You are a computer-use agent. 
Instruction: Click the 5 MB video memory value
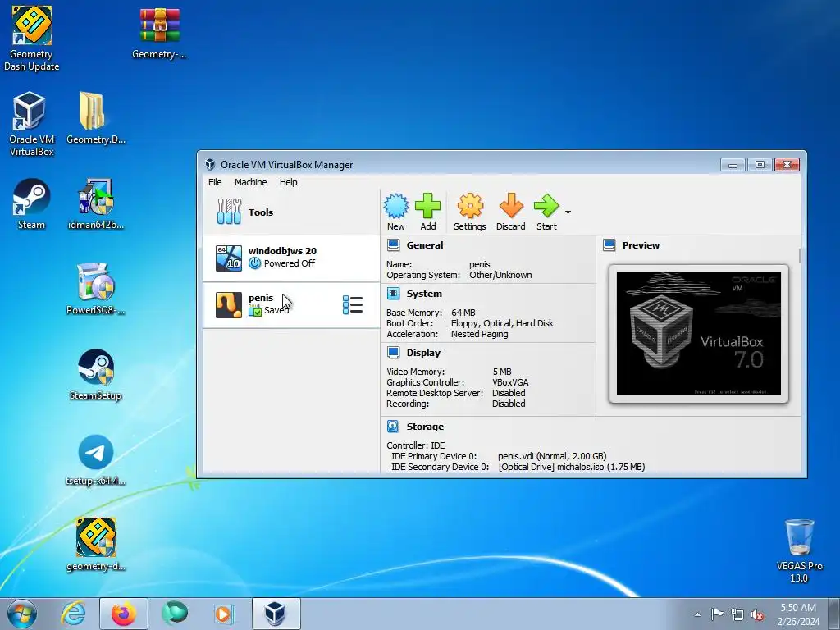pos(502,372)
